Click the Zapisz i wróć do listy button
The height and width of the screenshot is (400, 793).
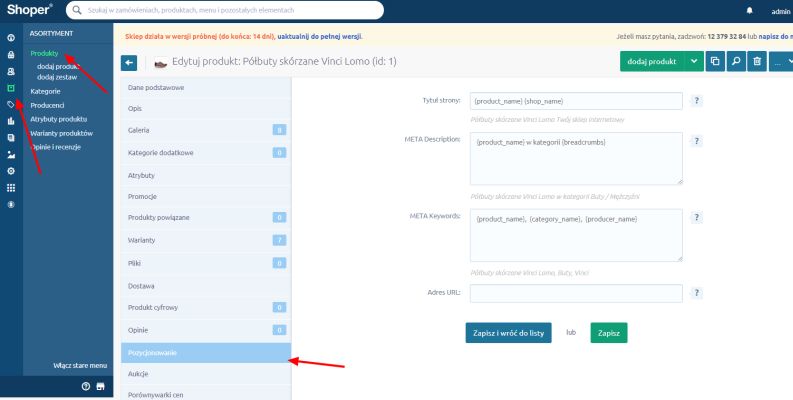pos(508,332)
